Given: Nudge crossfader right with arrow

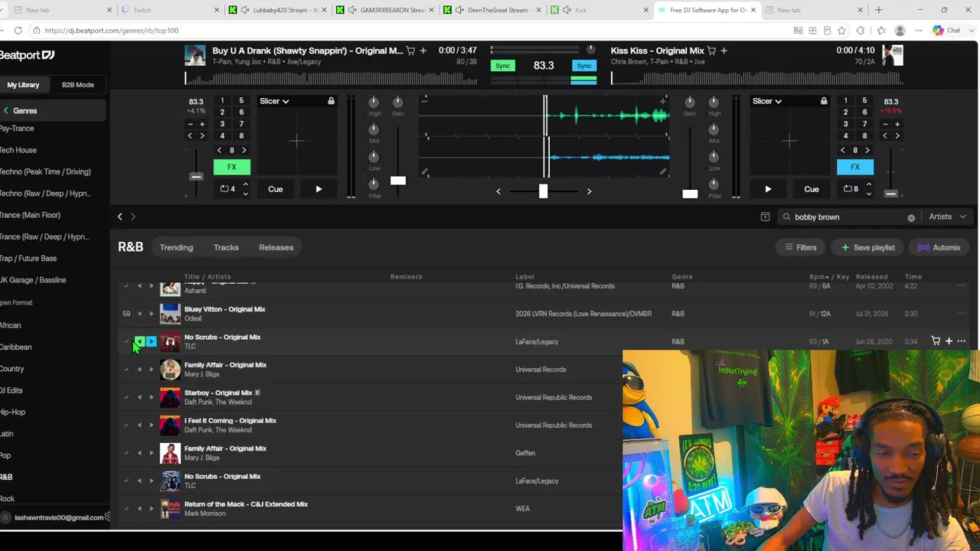Looking at the screenshot, I should click(589, 191).
